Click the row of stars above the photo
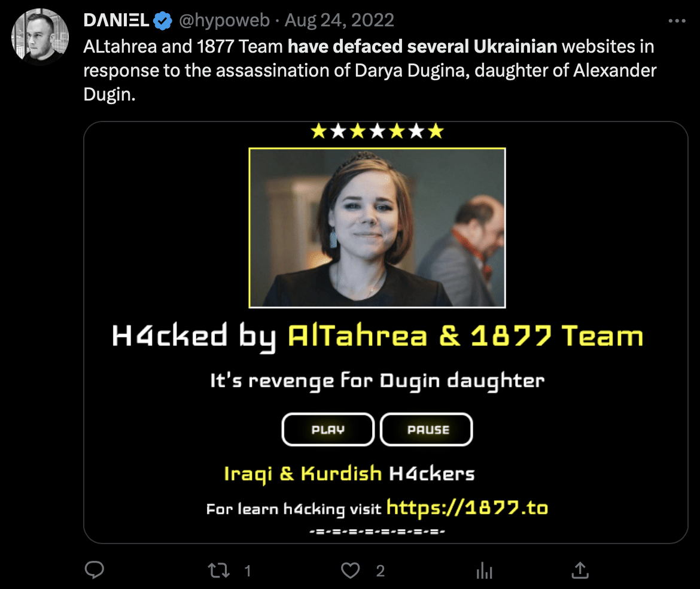 378,131
